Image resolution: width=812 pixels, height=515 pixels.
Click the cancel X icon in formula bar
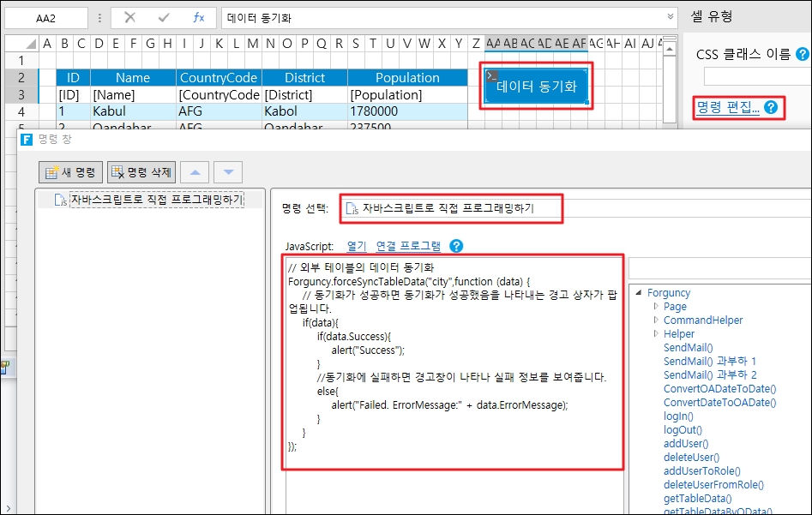pos(129,17)
